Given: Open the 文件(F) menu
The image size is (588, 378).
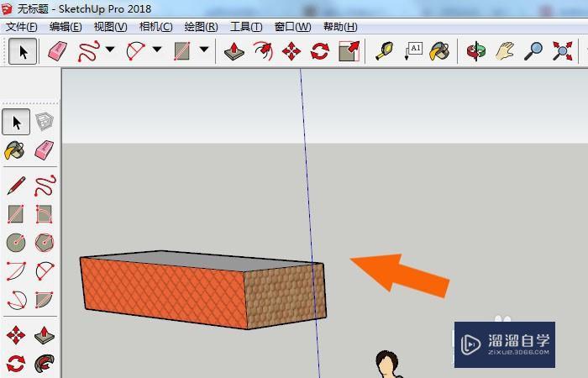Looking at the screenshot, I should tap(22, 27).
